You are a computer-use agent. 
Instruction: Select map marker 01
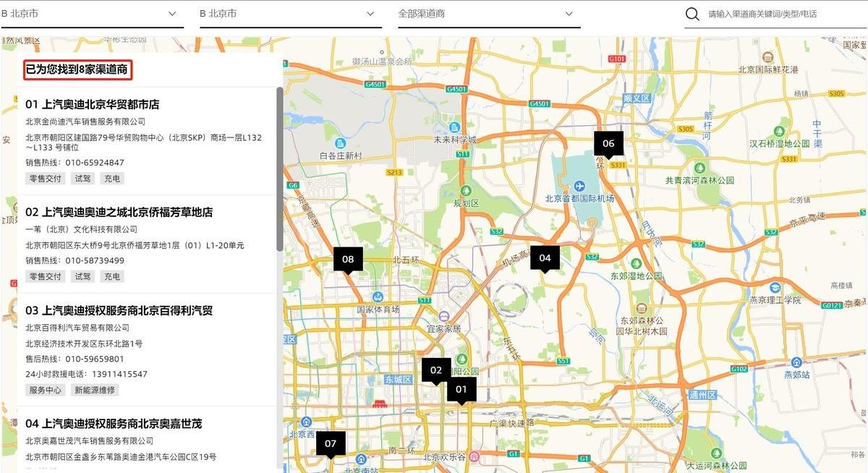tap(461, 391)
